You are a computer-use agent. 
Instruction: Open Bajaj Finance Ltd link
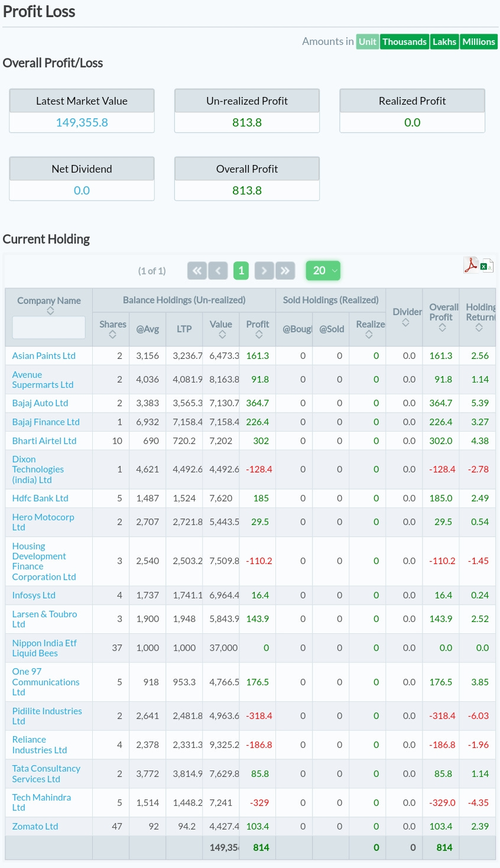click(46, 422)
